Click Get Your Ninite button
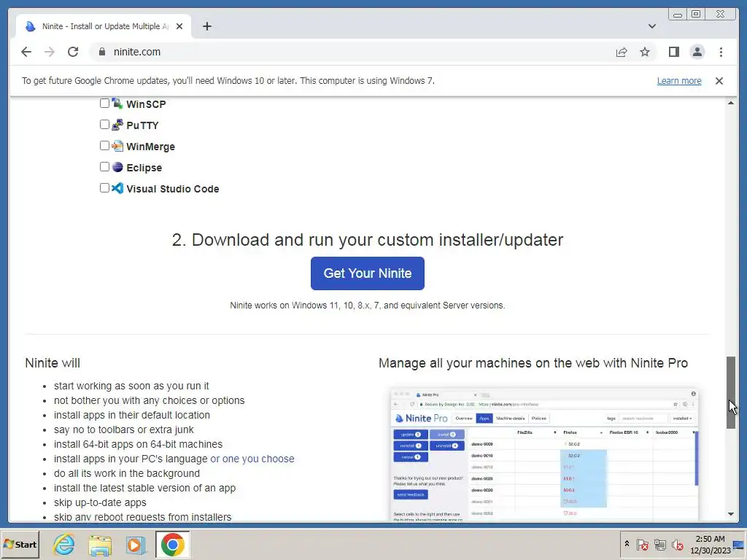Screen dimensions: 747x560 tap(368, 273)
